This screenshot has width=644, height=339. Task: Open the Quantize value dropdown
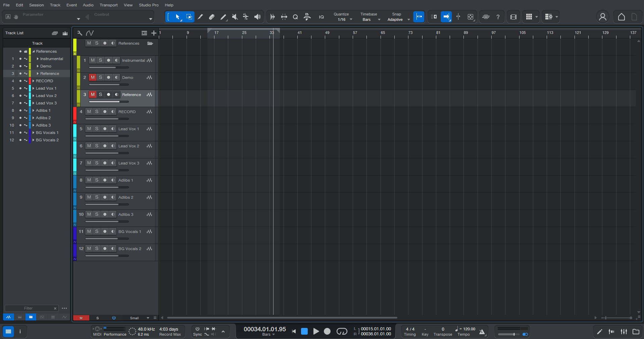(350, 19)
